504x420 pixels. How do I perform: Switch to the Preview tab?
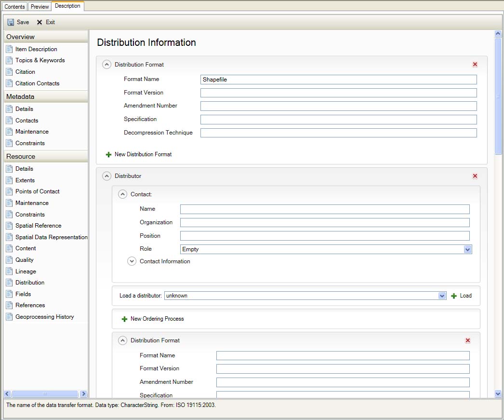[x=40, y=6]
